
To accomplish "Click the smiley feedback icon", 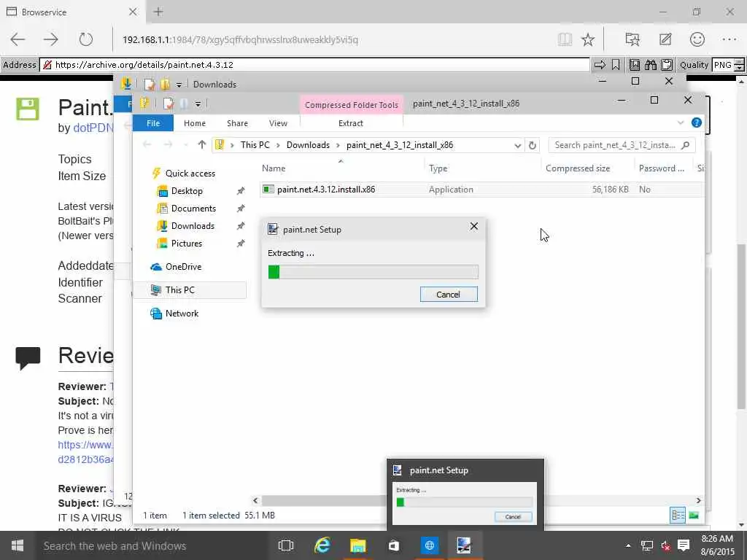I will click(x=697, y=39).
